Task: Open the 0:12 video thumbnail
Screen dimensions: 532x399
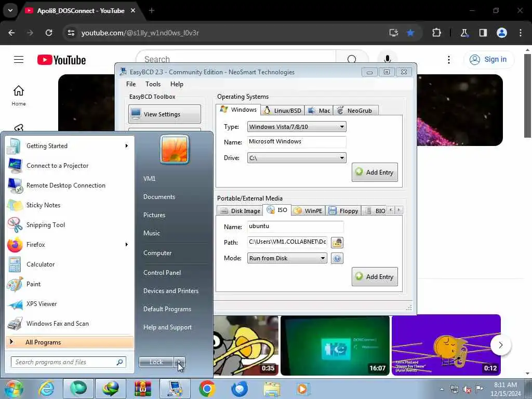Action: (x=446, y=345)
